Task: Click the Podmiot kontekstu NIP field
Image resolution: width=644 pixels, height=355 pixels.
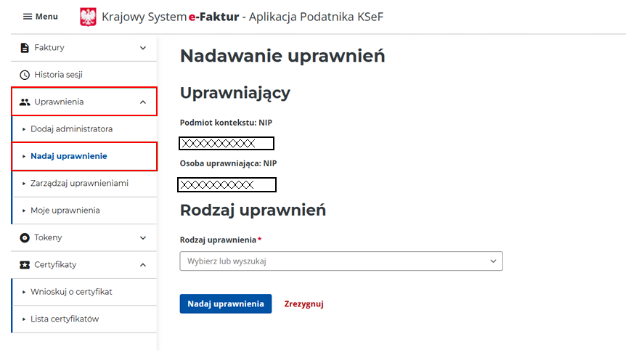Action: click(x=227, y=143)
